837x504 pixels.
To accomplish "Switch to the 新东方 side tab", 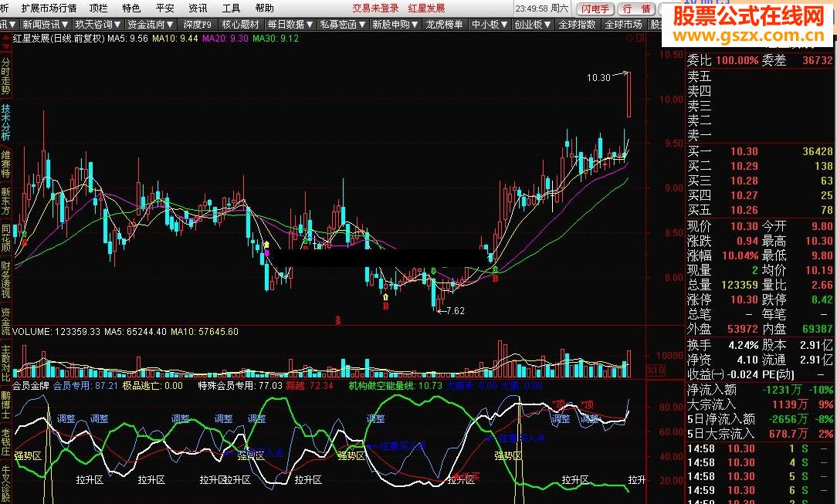I will [5, 201].
